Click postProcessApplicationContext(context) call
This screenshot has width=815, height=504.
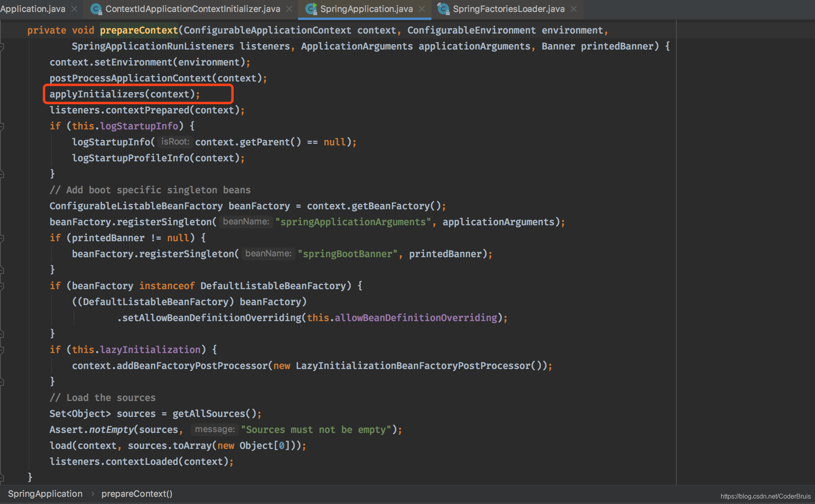tap(158, 78)
